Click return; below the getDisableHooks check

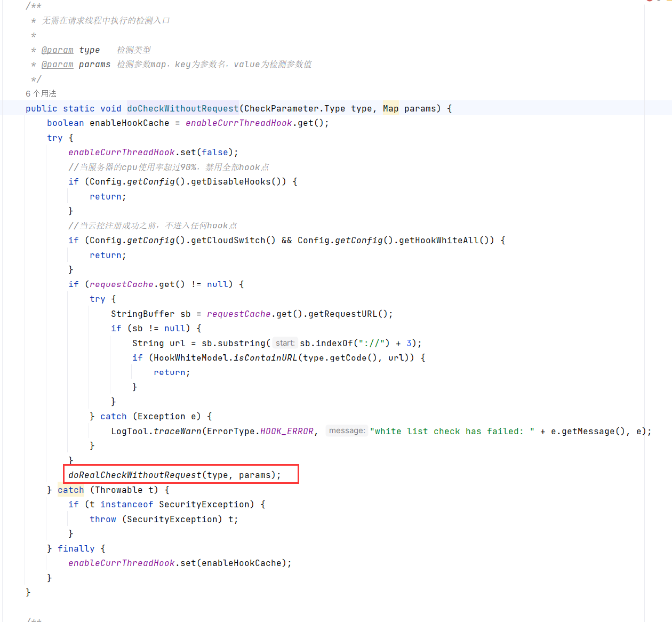pyautogui.click(x=108, y=196)
